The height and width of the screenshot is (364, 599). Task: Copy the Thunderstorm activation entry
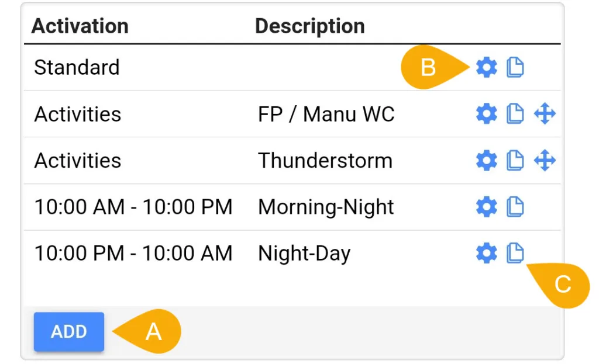click(515, 160)
